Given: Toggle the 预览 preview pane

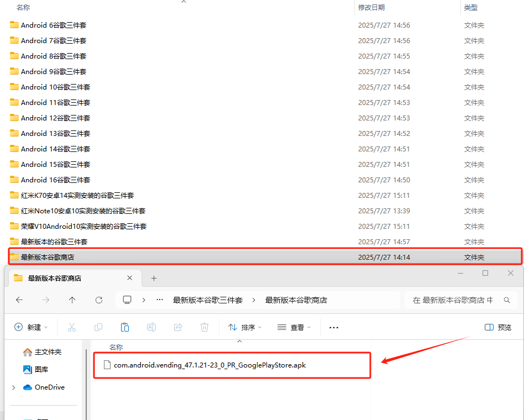Looking at the screenshot, I should click(498, 327).
